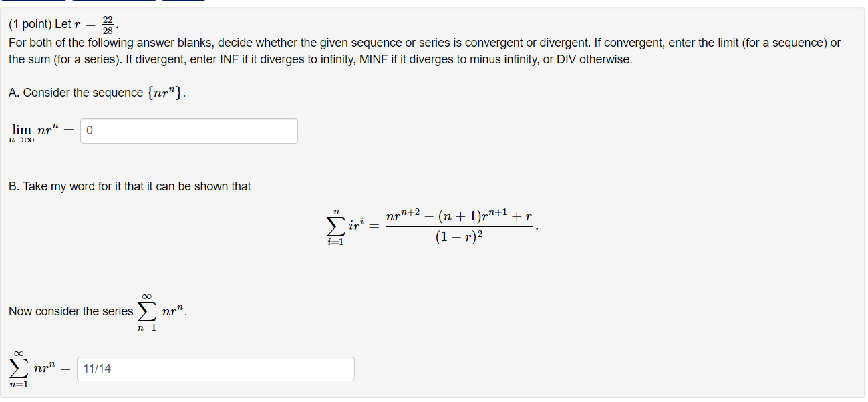Click the series notation with infinity symbol

pos(160,309)
